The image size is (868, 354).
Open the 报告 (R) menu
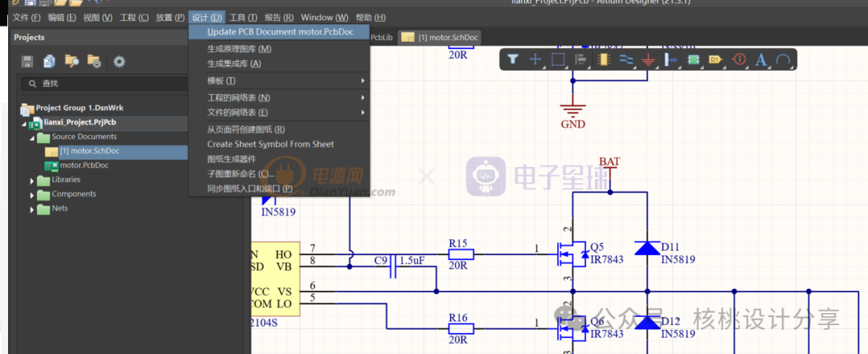[279, 17]
